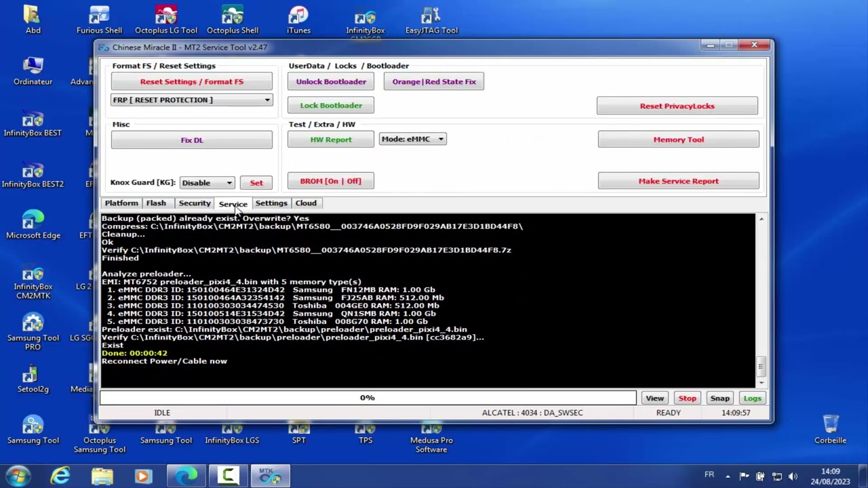Click Reset Settings / Format FS button

pos(191,82)
